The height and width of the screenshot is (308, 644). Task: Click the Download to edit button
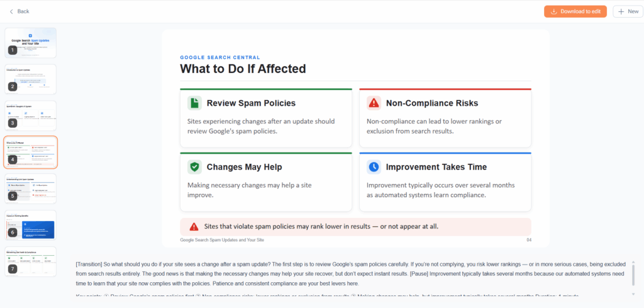coord(575,11)
